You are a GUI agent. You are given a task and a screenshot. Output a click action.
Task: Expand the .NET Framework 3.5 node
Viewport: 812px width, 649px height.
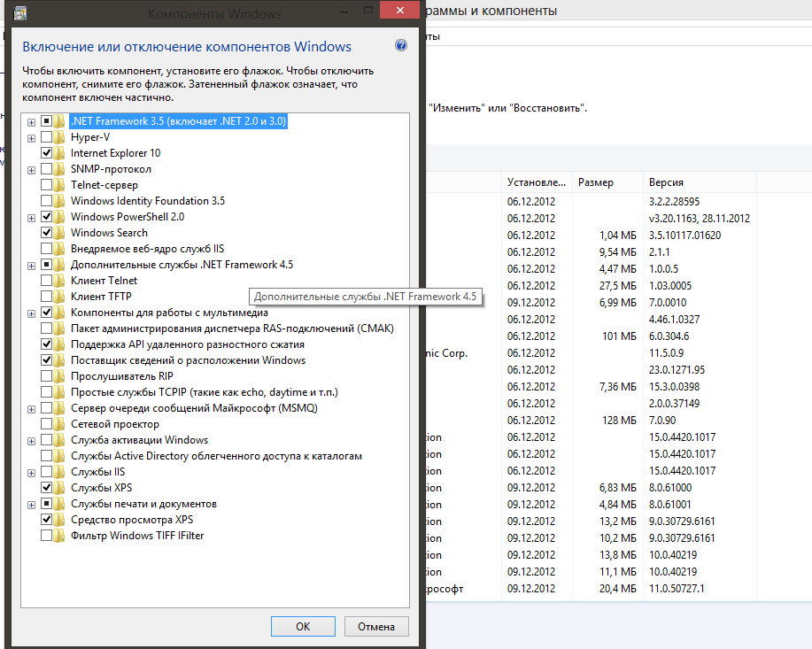(x=31, y=122)
